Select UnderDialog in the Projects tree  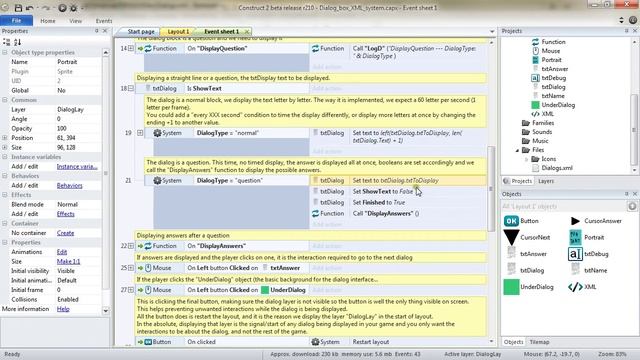tap(558, 105)
